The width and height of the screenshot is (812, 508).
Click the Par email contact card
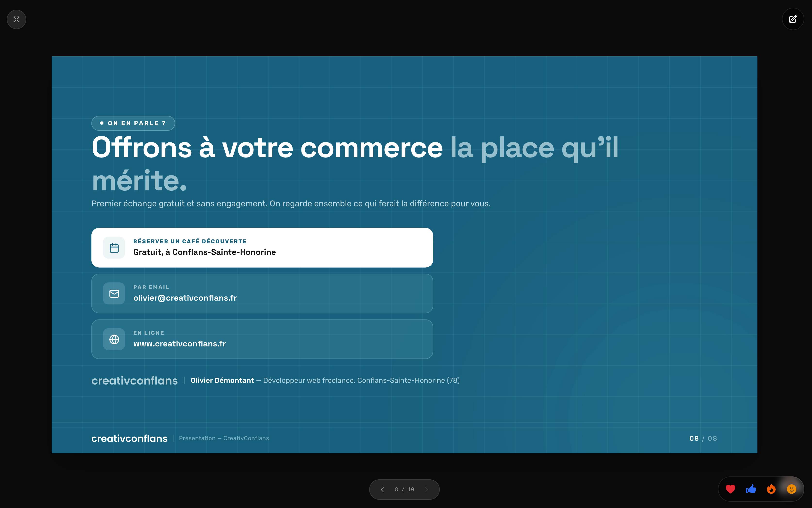(262, 294)
